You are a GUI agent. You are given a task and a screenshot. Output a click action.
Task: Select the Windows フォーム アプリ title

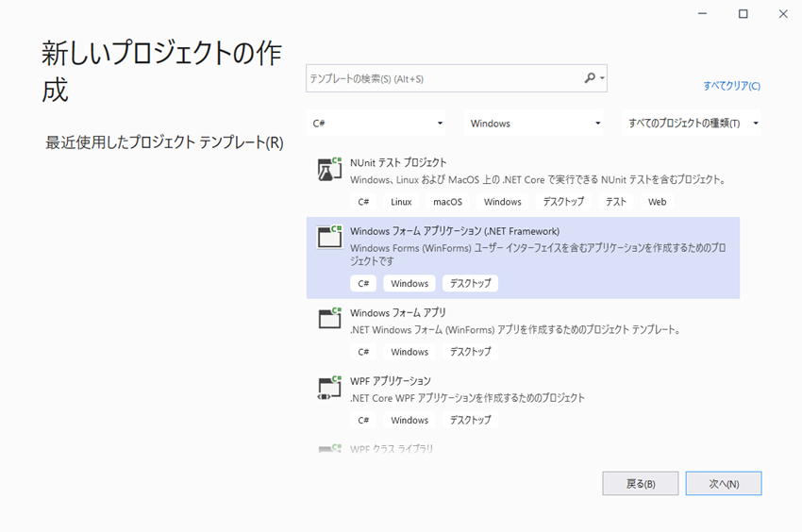(397, 312)
